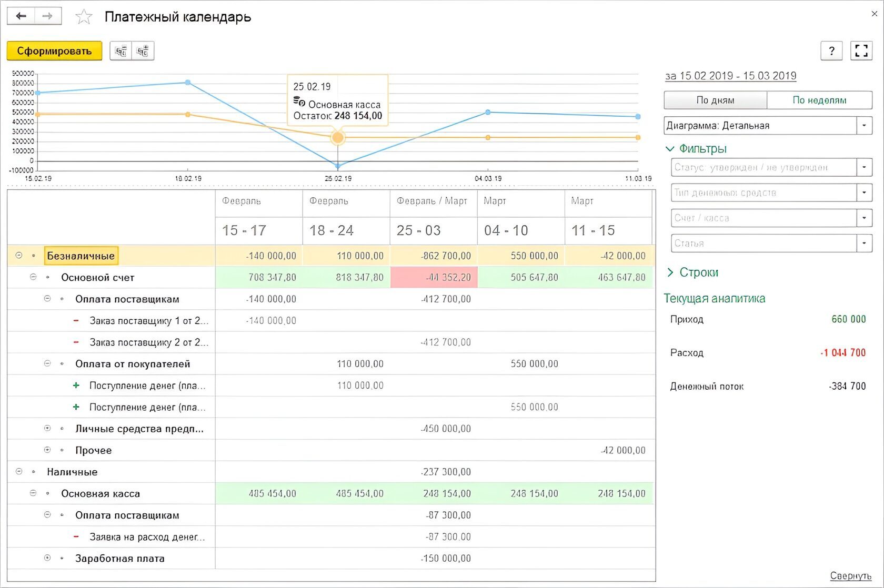Switch view to По дням

[x=715, y=100]
